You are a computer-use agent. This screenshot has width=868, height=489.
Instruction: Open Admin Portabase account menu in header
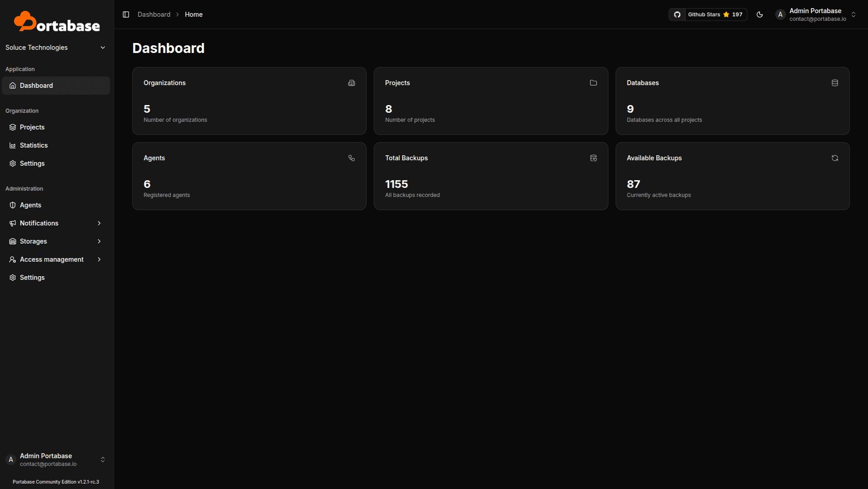[816, 14]
